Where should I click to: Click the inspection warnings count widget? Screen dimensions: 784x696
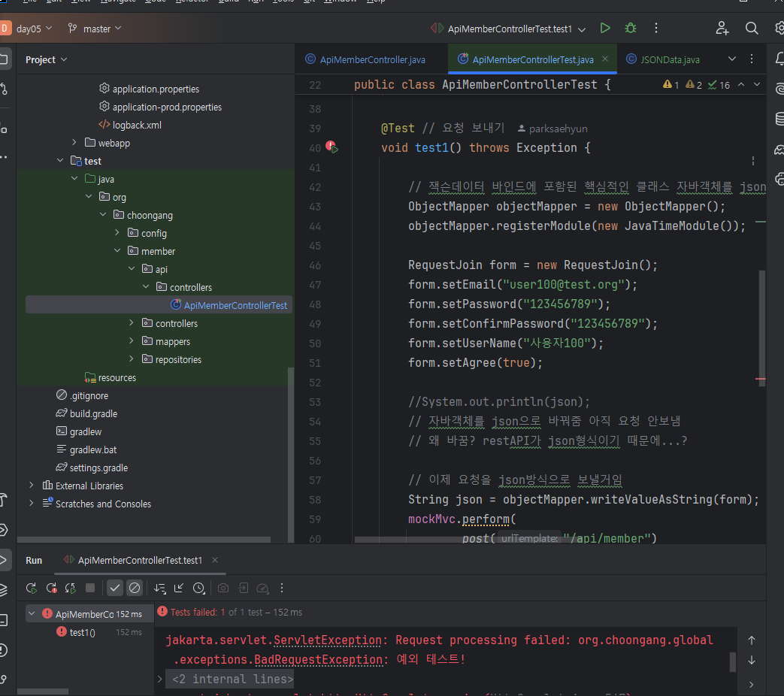(697, 84)
